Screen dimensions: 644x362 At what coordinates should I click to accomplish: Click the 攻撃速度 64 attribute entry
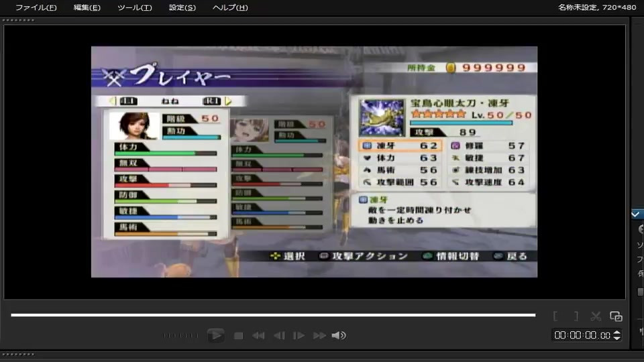click(488, 182)
